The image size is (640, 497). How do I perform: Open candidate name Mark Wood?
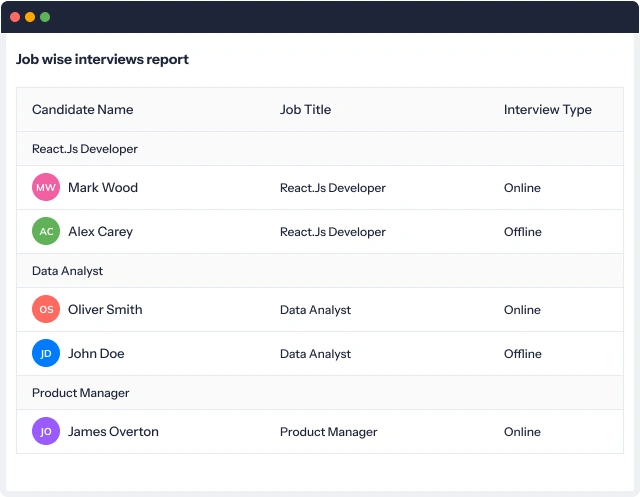(103, 188)
